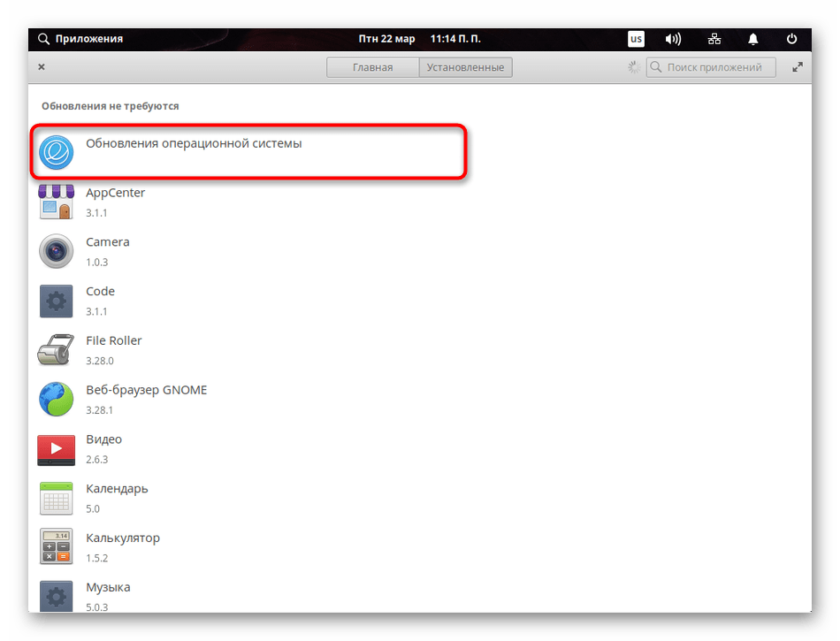Maximize AppCenter with the expand arrows icon
Screen dimensions: 840x641
798,67
